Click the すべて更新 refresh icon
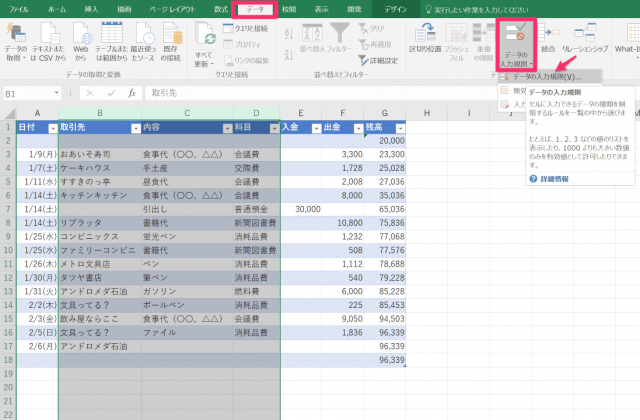Viewport: 640px width, 420px height. pyautogui.click(x=205, y=35)
